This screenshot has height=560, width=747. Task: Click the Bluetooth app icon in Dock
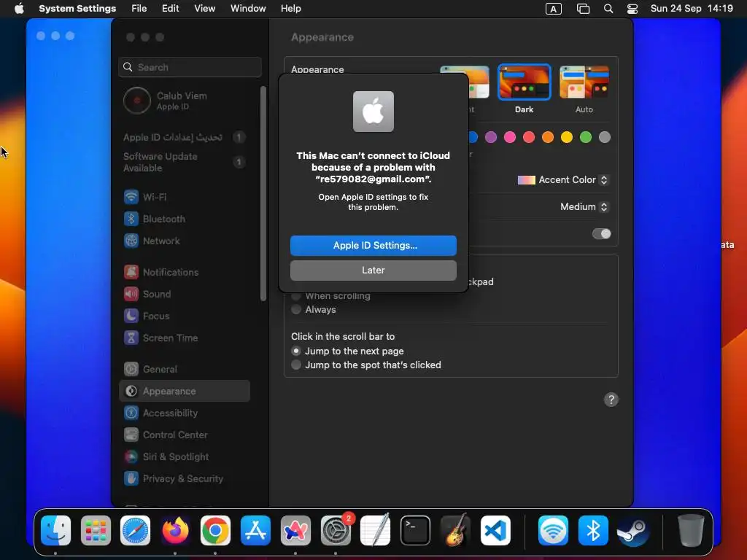[593, 531]
